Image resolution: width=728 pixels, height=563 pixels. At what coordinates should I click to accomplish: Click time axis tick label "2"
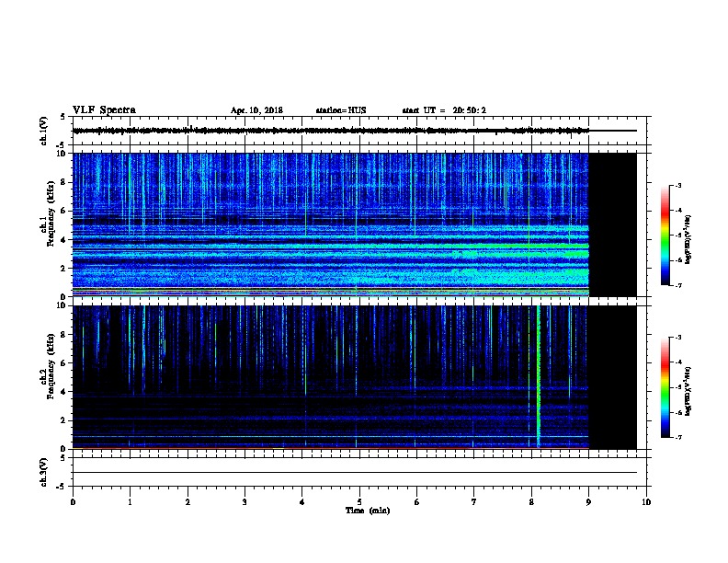tap(188, 502)
